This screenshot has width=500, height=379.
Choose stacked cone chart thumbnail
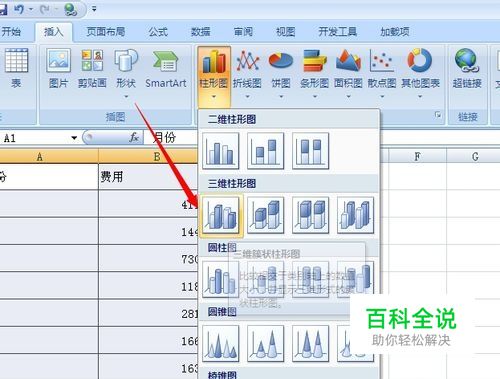(x=265, y=344)
